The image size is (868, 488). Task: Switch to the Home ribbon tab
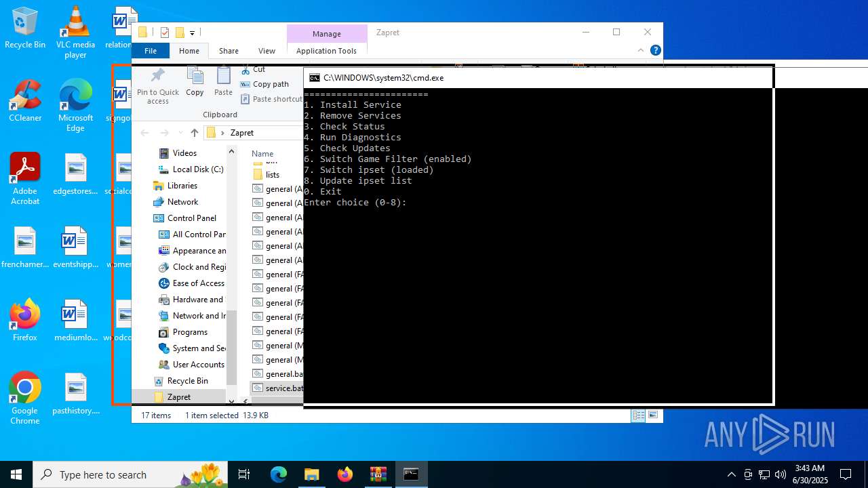[x=189, y=51]
